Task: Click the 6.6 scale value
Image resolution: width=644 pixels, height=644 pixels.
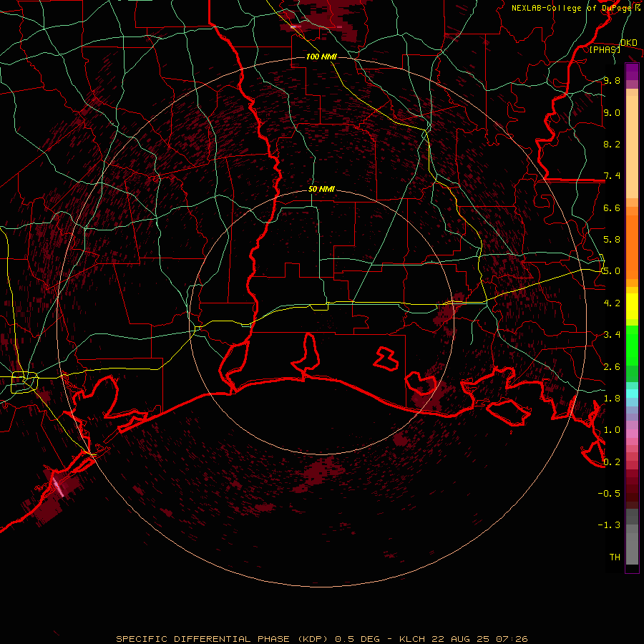Action: point(612,208)
